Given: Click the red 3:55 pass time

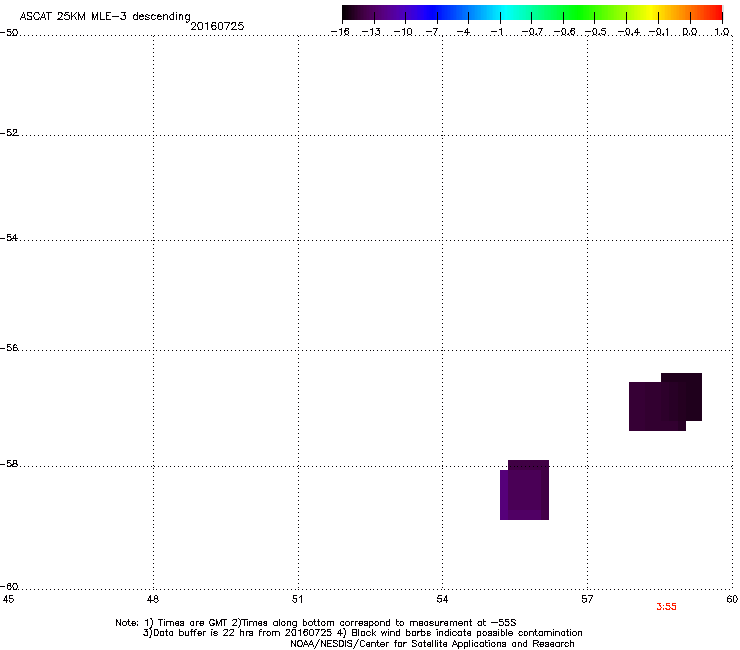Looking at the screenshot, I should (666, 607).
